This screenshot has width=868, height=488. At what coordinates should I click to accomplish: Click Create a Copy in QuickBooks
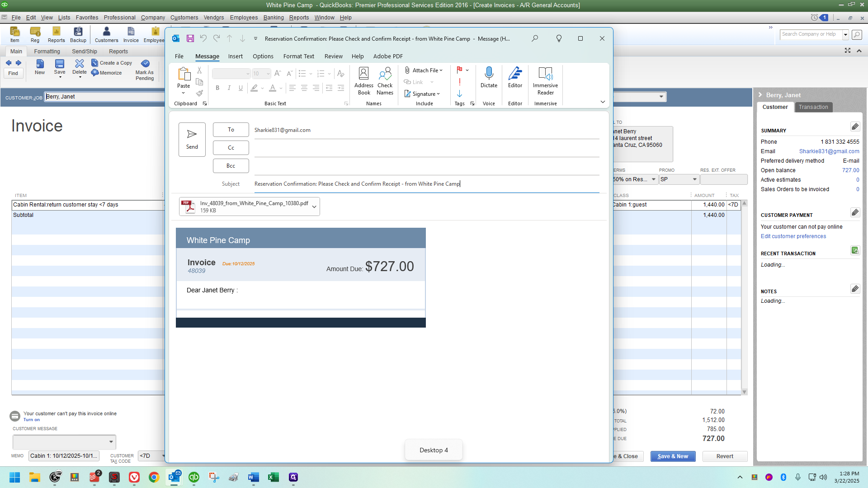(112, 63)
